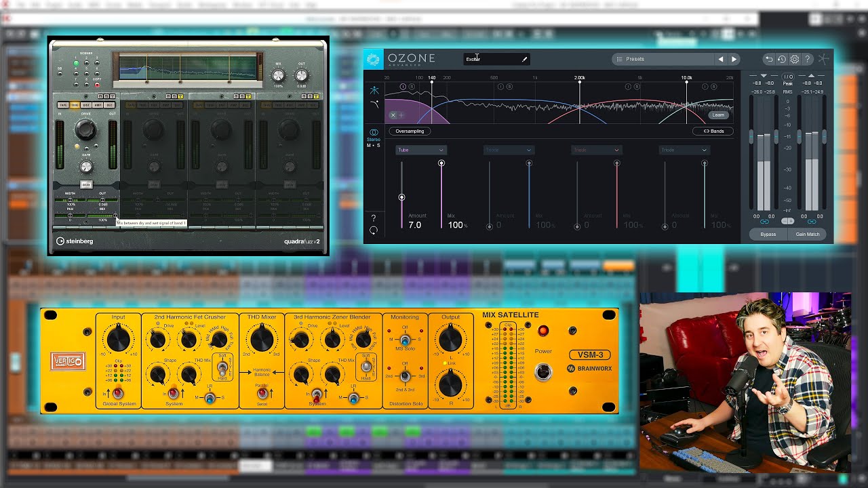Click the Ozone figure icon left of spectrum
Viewport: 868px width, 488px height.
[x=374, y=90]
